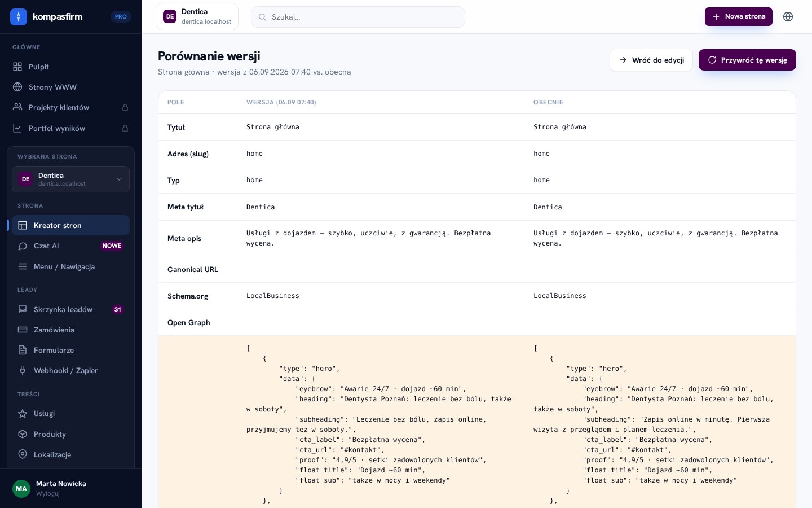Click the Nowa strona button

(739, 17)
